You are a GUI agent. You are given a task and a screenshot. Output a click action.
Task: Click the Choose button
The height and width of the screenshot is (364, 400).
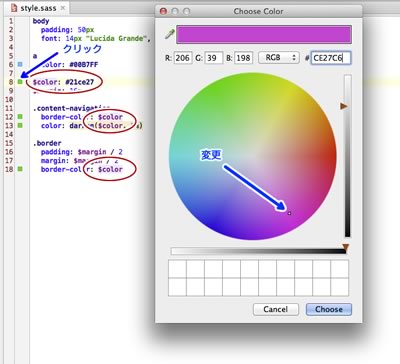pyautogui.click(x=329, y=309)
